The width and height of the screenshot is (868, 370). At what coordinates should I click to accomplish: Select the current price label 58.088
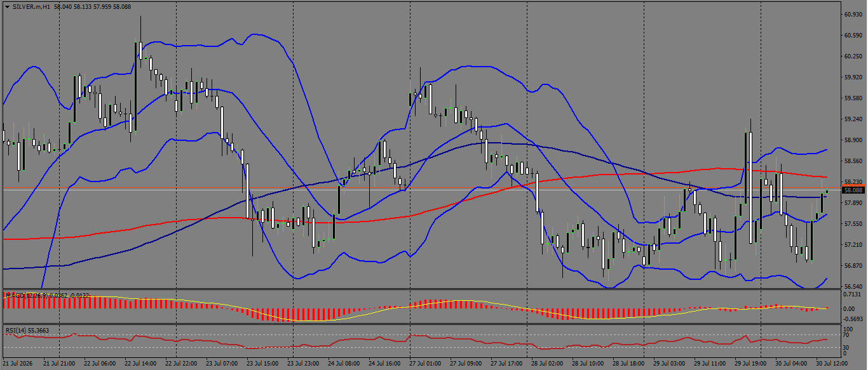[x=852, y=190]
